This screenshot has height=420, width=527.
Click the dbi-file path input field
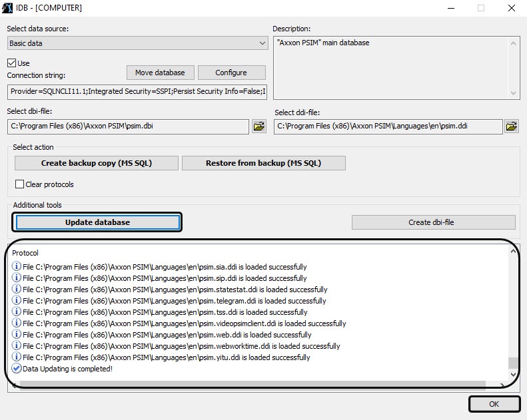128,126
